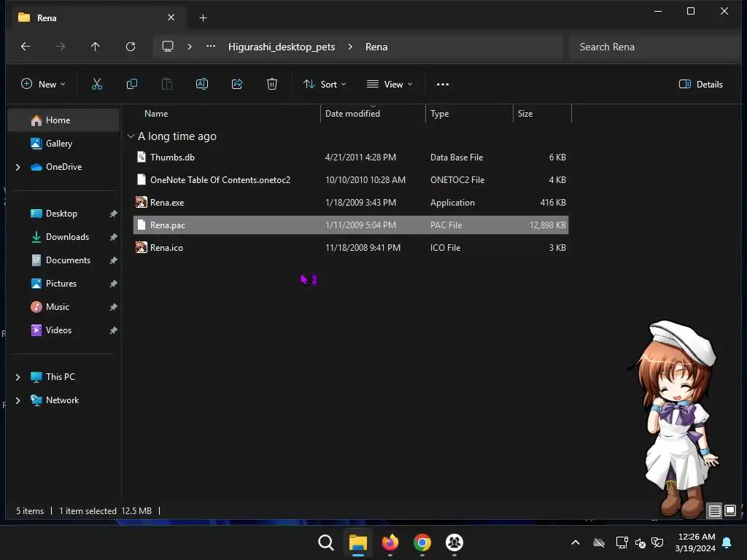This screenshot has width=747, height=560.
Task: Click the OneDrive cloud icon in system tray
Action: pyautogui.click(x=599, y=542)
